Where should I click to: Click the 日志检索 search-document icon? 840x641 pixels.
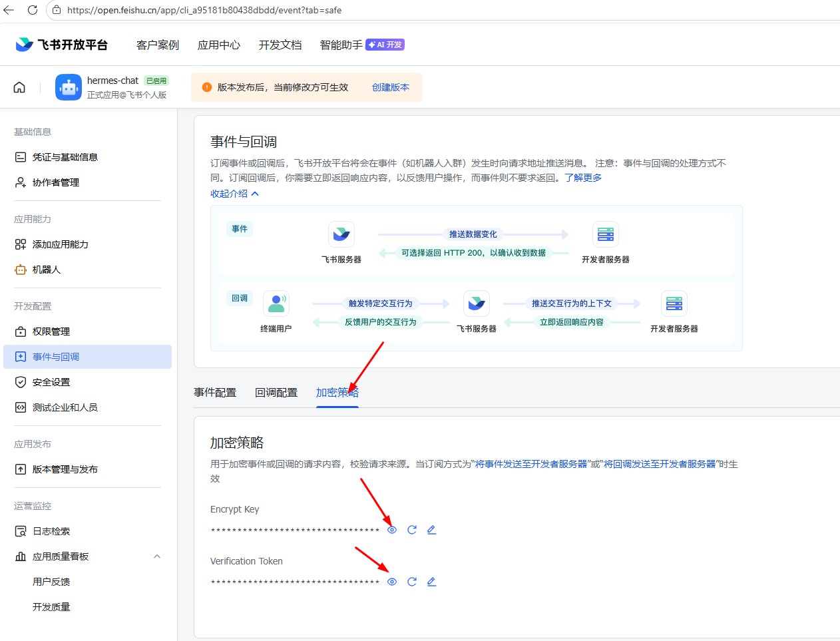click(x=21, y=531)
